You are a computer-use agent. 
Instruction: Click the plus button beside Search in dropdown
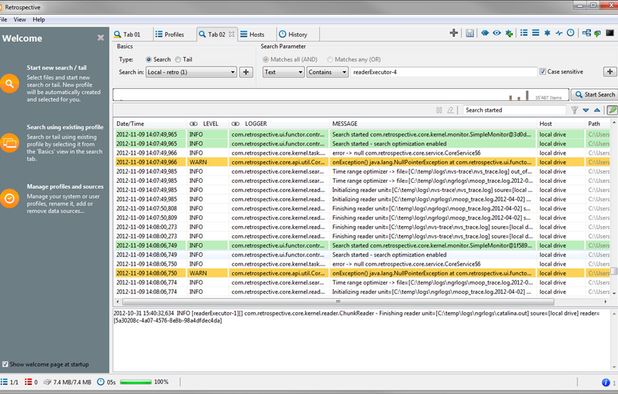point(246,72)
